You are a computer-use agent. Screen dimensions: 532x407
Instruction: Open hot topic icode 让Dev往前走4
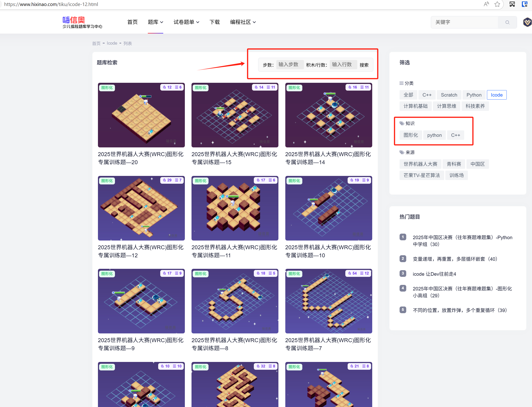(x=434, y=274)
